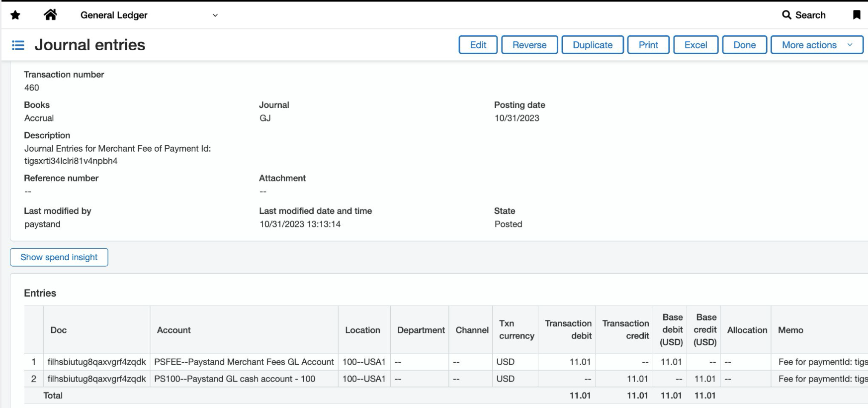This screenshot has height=408, width=868.
Task: Export with the Excel button
Action: 695,45
